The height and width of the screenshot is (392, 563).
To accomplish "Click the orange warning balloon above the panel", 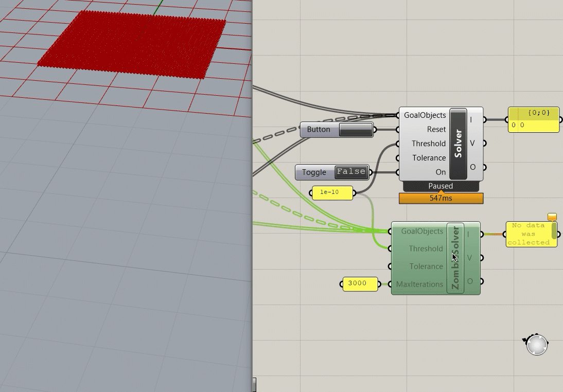I will point(552,217).
